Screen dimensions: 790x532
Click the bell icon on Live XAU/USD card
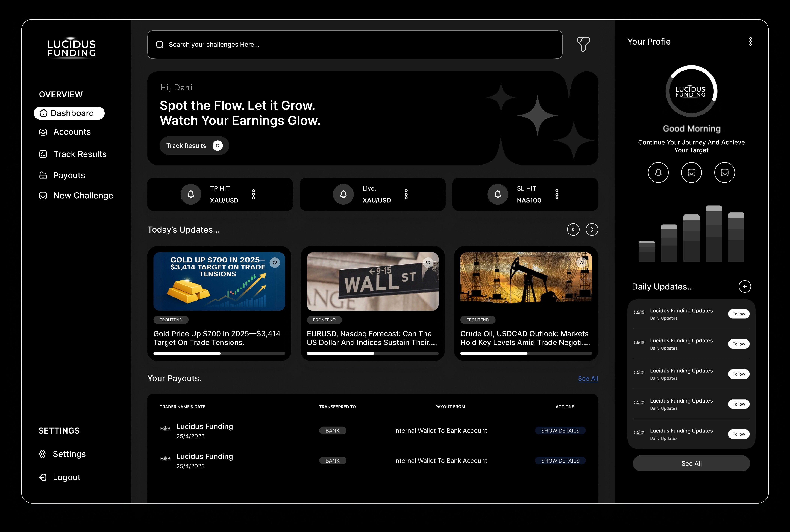pyautogui.click(x=343, y=194)
